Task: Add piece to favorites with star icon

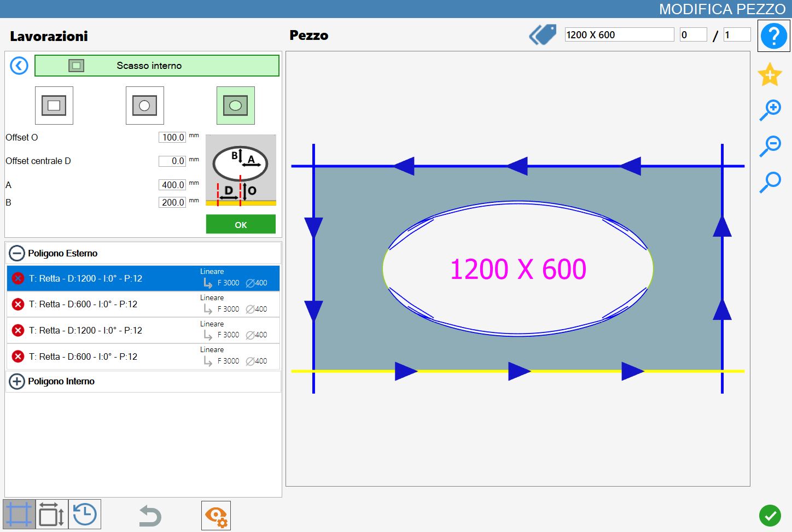Action: point(770,74)
